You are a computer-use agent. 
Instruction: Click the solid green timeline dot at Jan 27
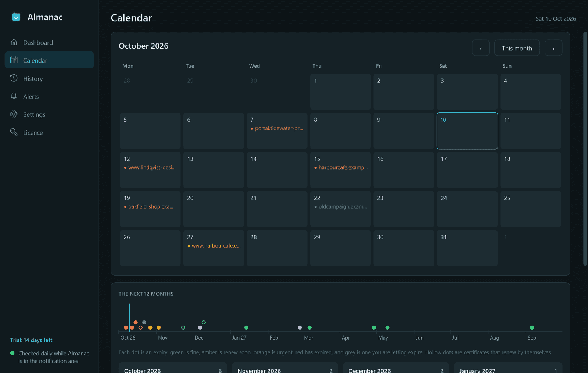(x=246, y=327)
